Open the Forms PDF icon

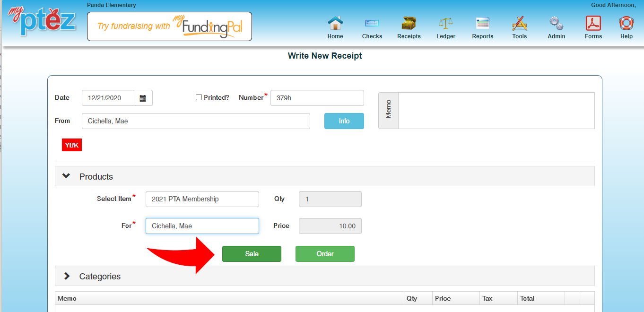pos(593,23)
